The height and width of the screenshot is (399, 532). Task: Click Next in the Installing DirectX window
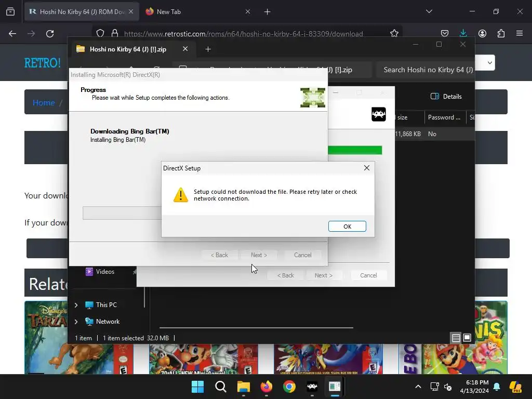coord(259,255)
